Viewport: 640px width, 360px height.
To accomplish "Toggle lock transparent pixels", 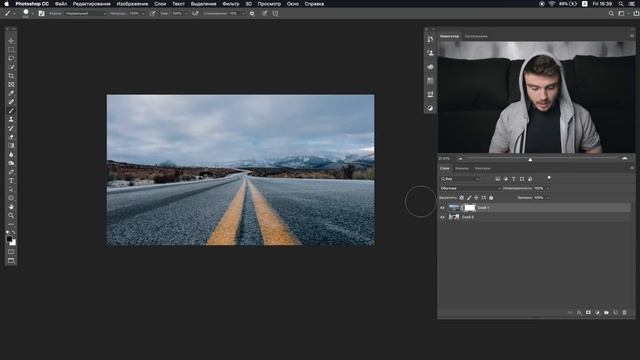I will [x=462, y=198].
